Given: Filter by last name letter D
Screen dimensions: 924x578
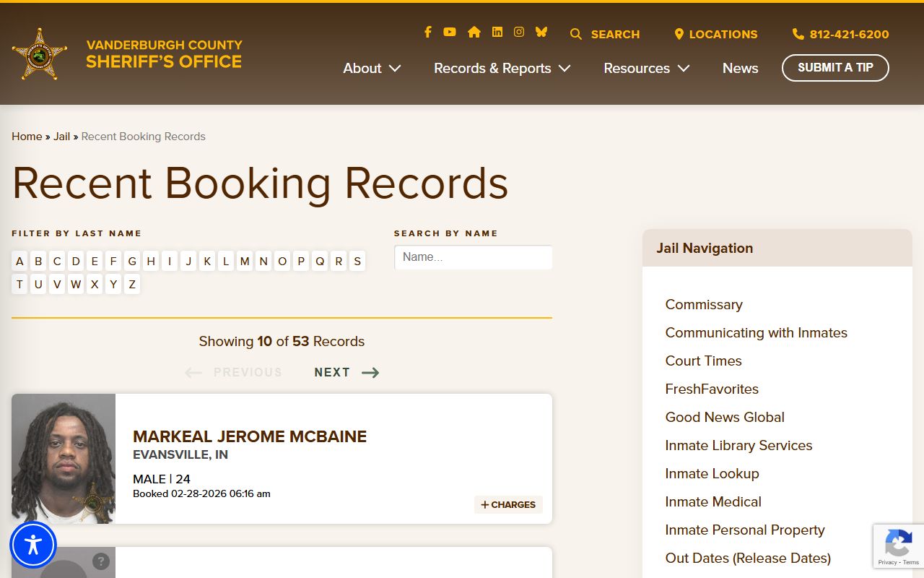Looking at the screenshot, I should 76,262.
